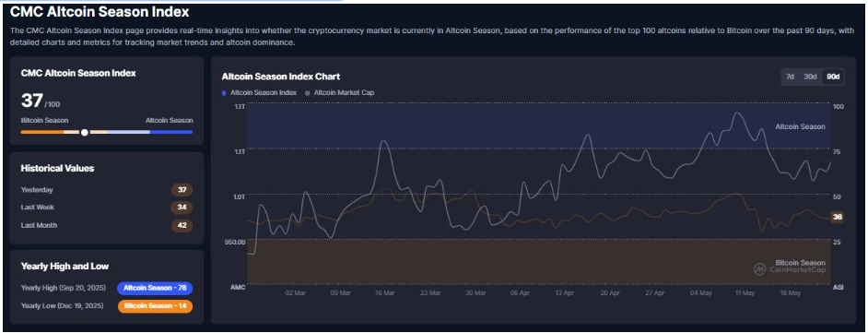Click the Bitcoin Season – 14 badge
Viewport: 868px width, 333px height.
(155, 306)
